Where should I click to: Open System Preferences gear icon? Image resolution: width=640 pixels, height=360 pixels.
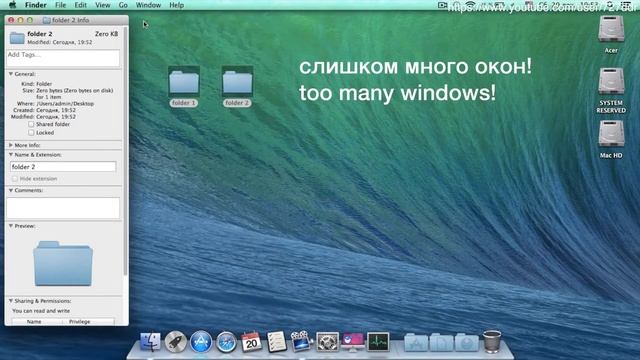[327, 342]
